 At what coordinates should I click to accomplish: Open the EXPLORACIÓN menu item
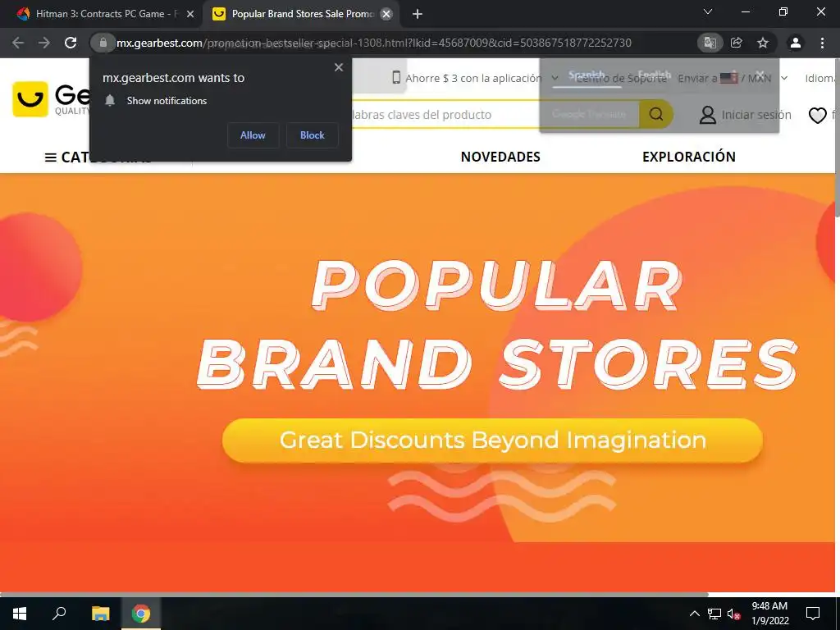coord(689,157)
